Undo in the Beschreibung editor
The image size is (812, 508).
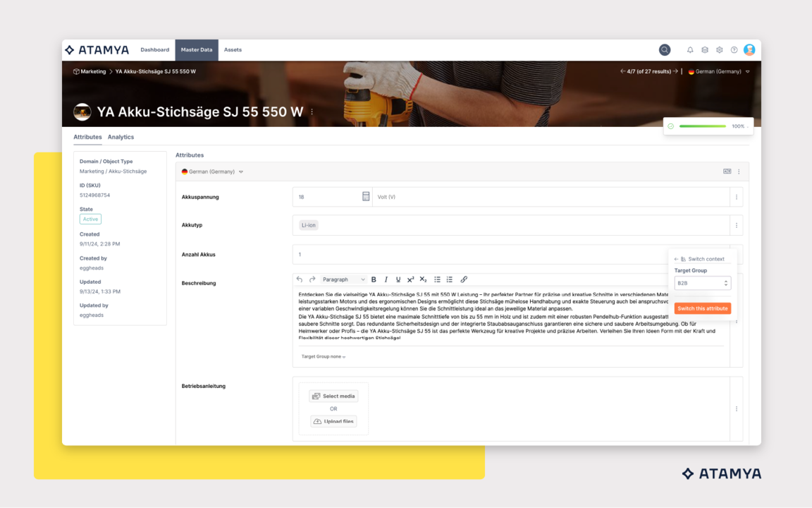pos(300,279)
